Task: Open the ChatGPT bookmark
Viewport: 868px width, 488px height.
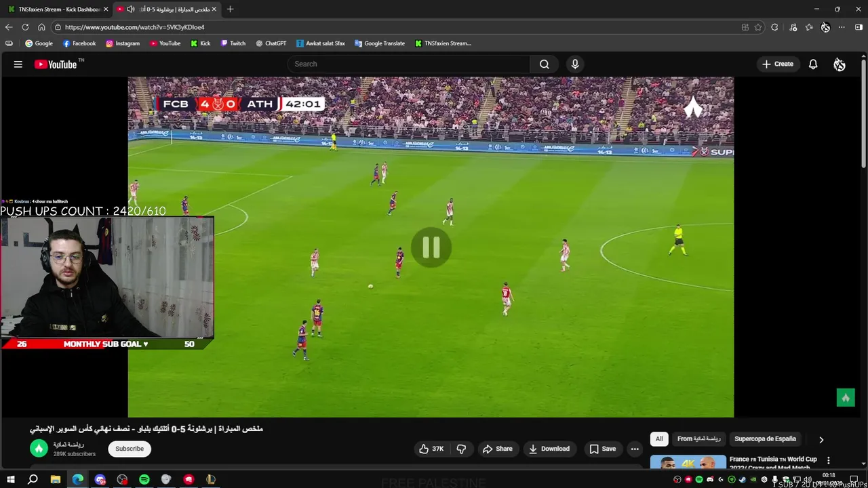Action: tap(271, 43)
